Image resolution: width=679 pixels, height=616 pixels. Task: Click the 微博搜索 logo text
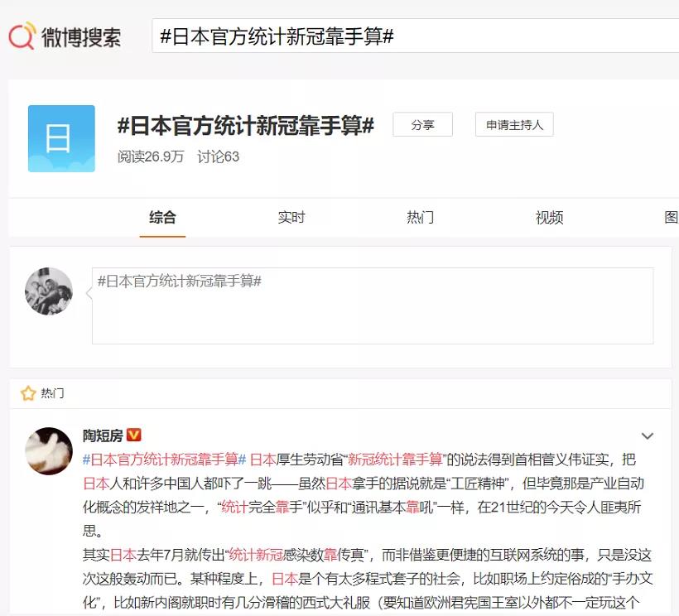81,36
